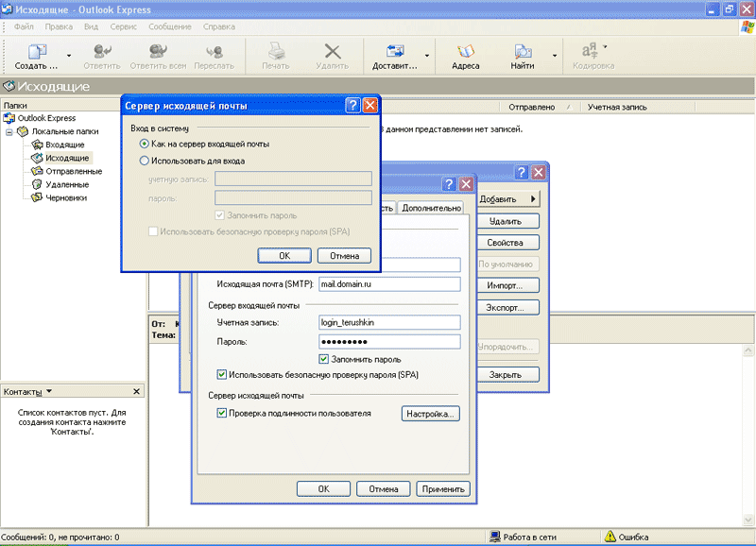Switch to the Дополнительно tab
The height and width of the screenshot is (546, 756).
pyautogui.click(x=431, y=208)
